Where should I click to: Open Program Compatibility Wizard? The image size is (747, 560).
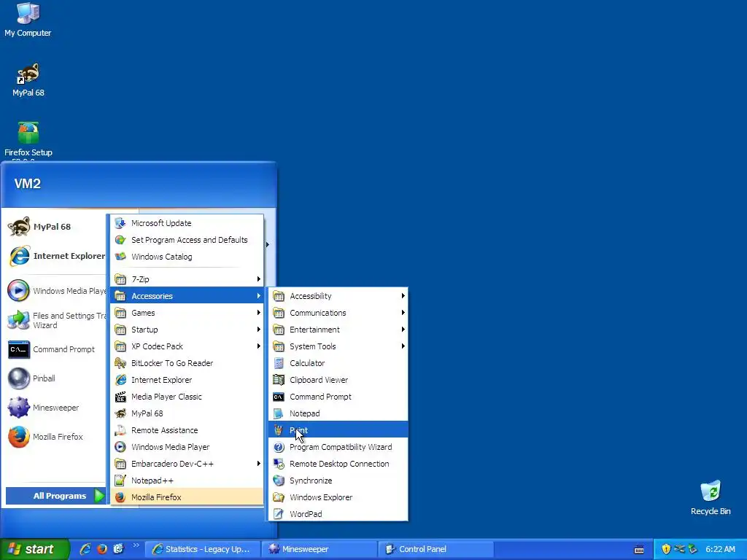(x=338, y=447)
